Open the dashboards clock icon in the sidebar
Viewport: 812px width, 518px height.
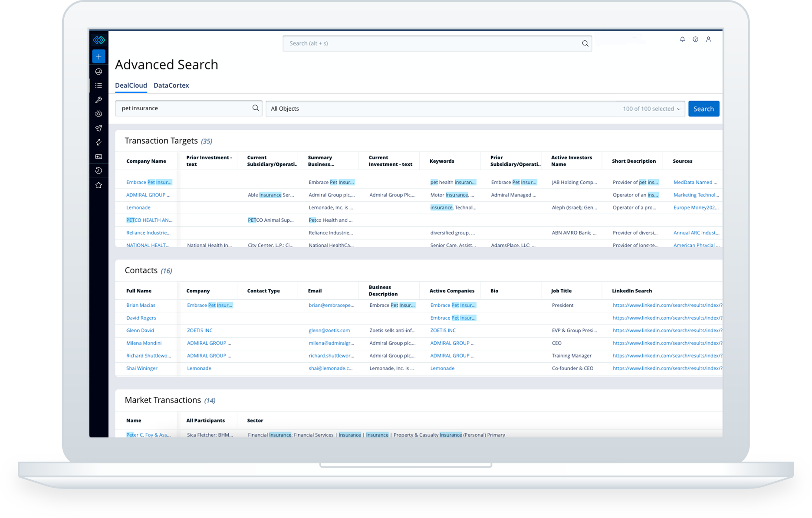coord(99,71)
